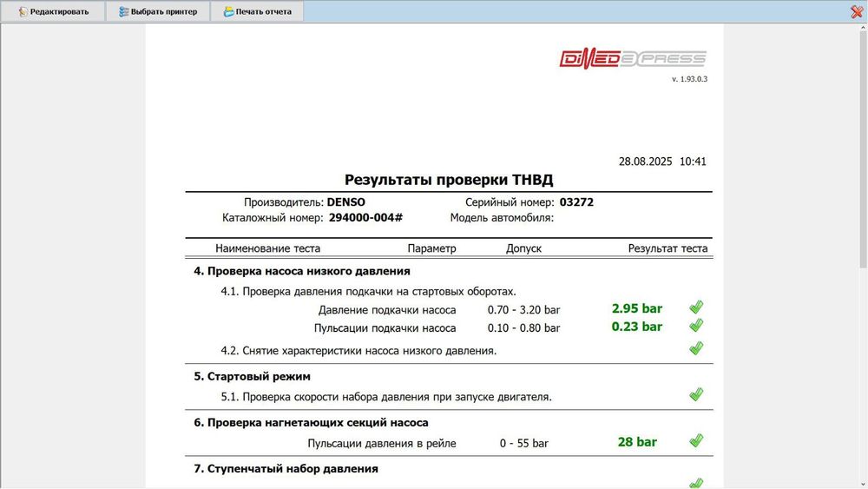Click the serial number 03272

tap(576, 202)
